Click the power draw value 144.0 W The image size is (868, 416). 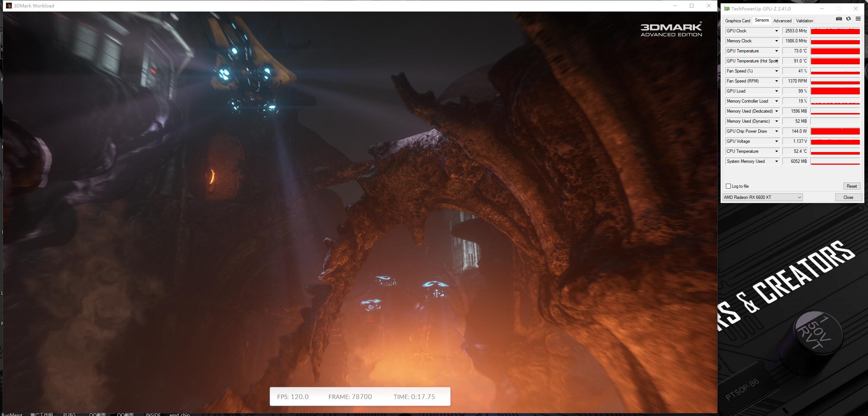[795, 131]
